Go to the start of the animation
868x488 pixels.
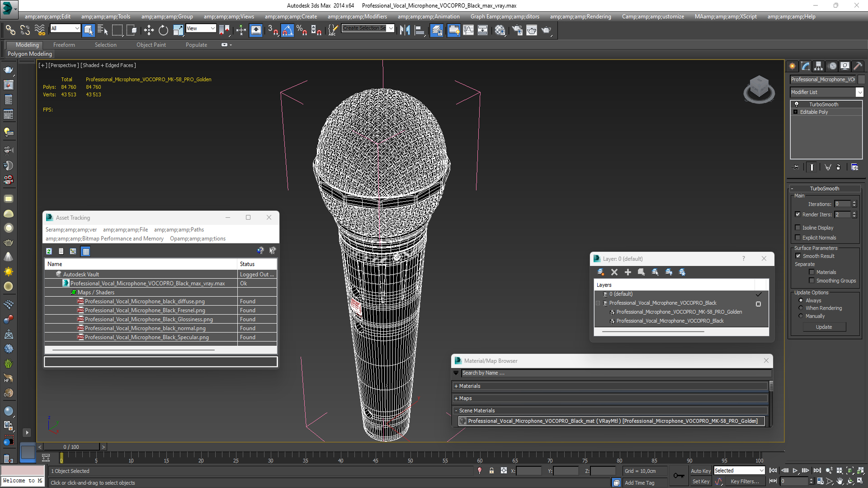[x=773, y=470]
